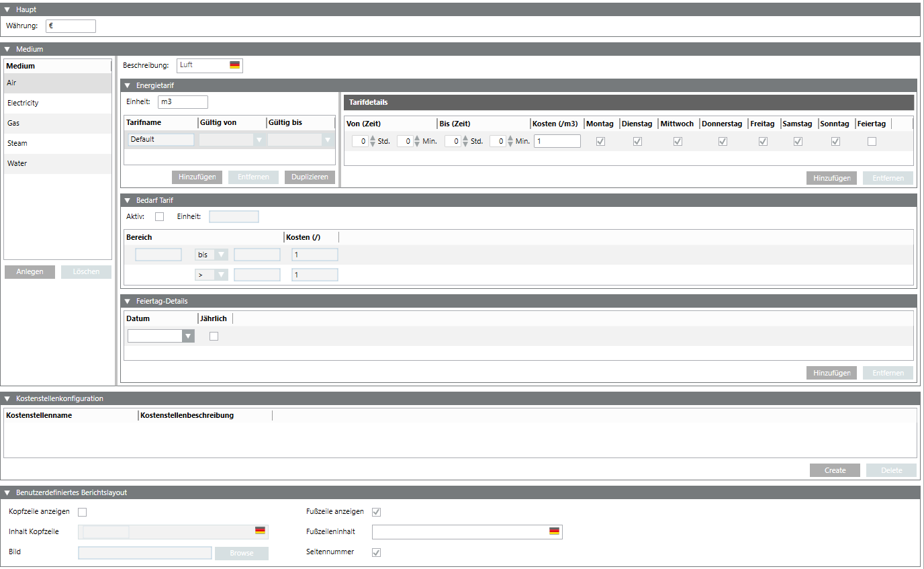Click the Anlegen button below Medium list
This screenshot has height=569, width=924.
point(30,271)
